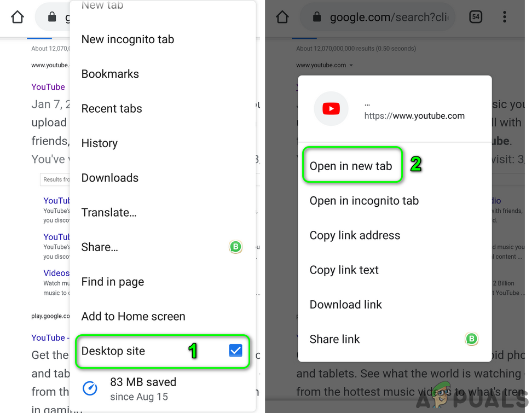Select Copy link address
The height and width of the screenshot is (413, 532).
point(355,235)
